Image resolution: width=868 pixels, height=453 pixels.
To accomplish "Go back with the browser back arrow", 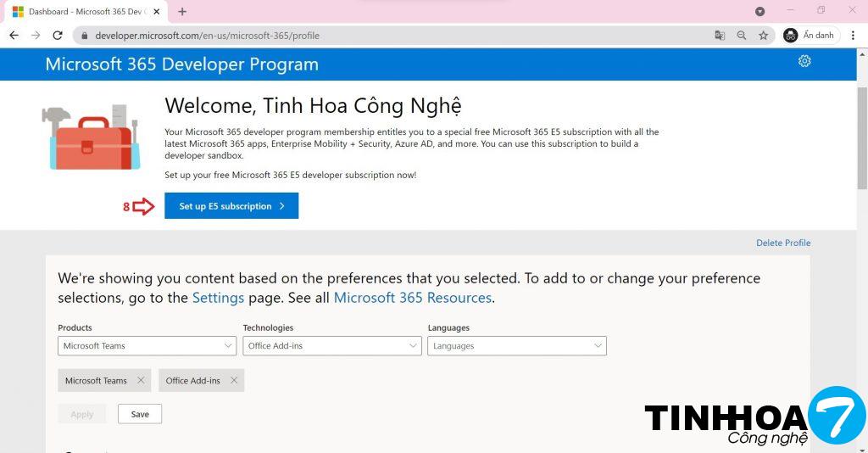I will coord(14,36).
